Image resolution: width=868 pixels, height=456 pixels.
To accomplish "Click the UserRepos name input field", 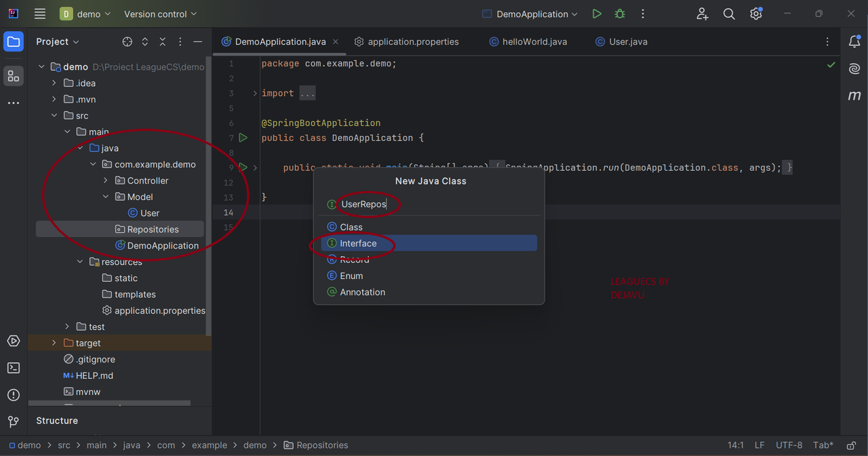I will [434, 204].
